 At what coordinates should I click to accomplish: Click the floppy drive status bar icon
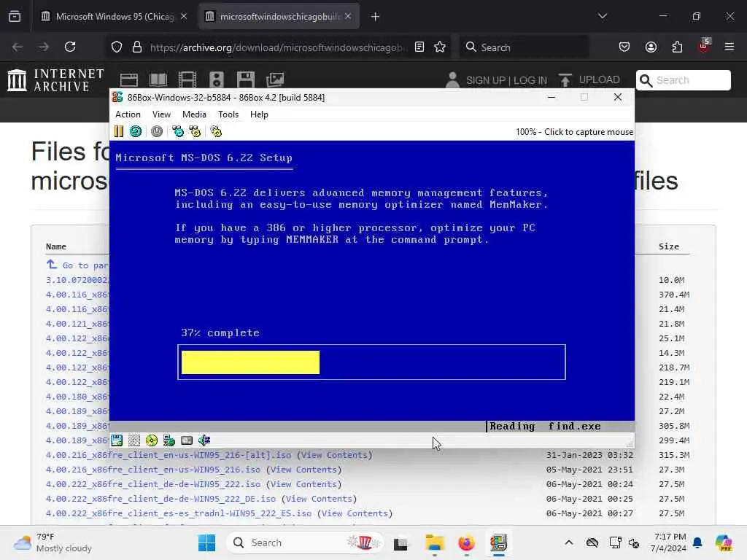coord(117,440)
